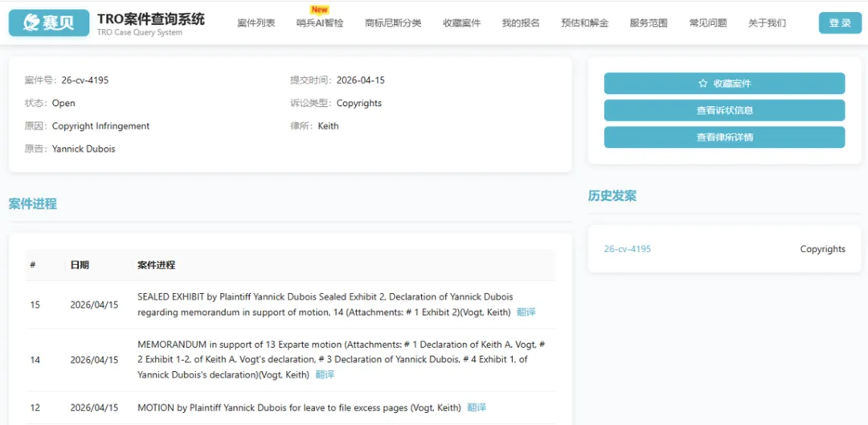Select the case number 26-cv-4195 in the details
This screenshot has width=868, height=425.
point(84,80)
